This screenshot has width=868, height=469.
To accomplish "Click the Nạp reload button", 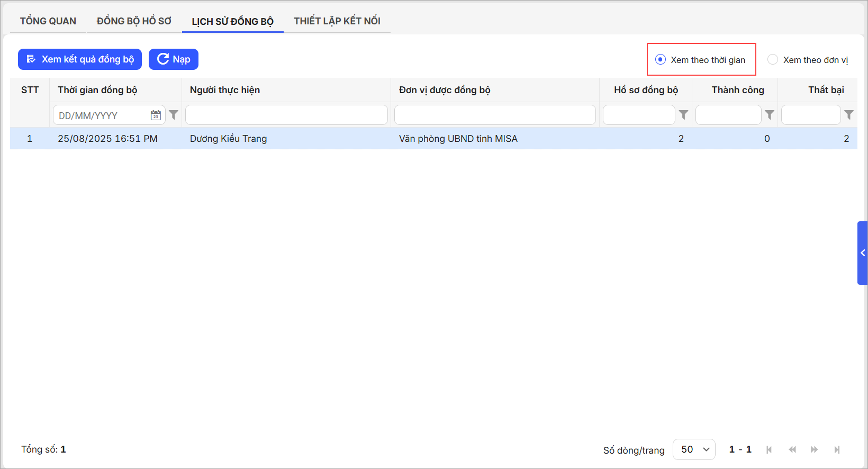I will click(174, 59).
